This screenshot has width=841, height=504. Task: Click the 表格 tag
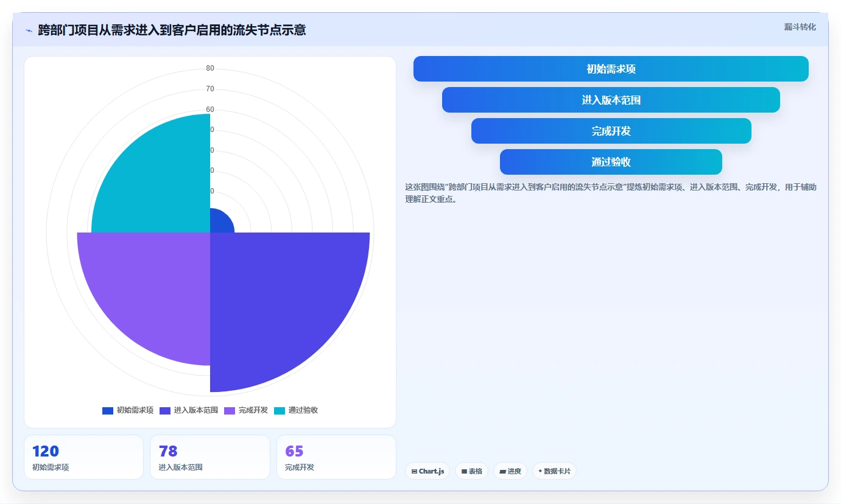[471, 471]
